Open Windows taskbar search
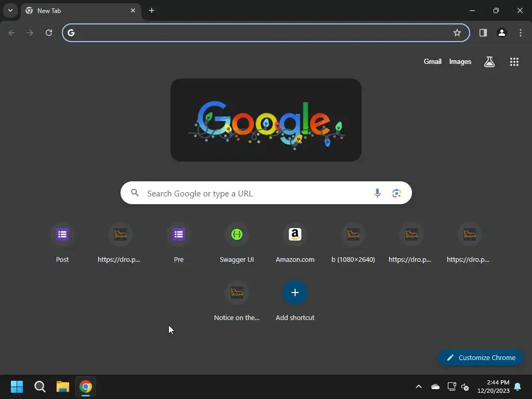Viewport: 532px width, 399px height. 39,387
